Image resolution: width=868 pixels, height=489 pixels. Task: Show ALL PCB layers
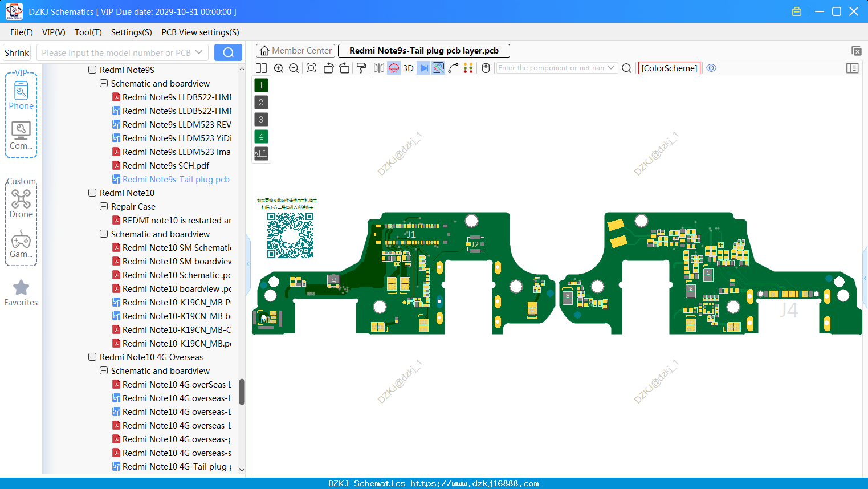[x=261, y=154]
